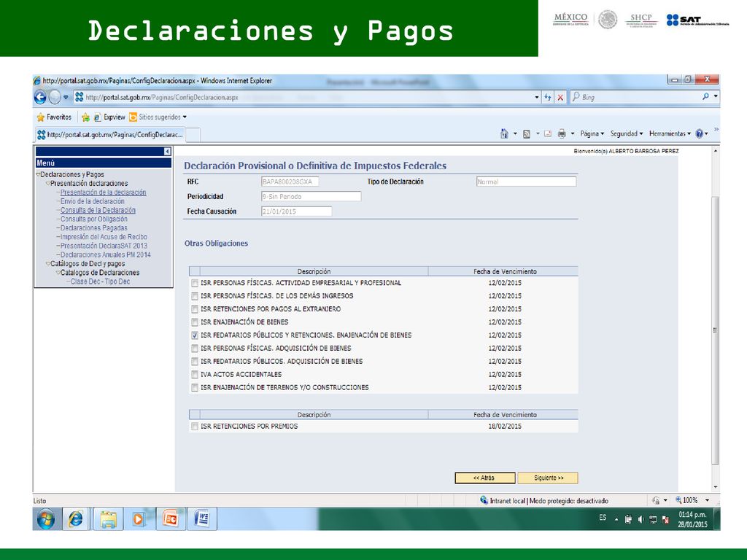
Task: Click the Fecha Causación field
Action: 296,211
